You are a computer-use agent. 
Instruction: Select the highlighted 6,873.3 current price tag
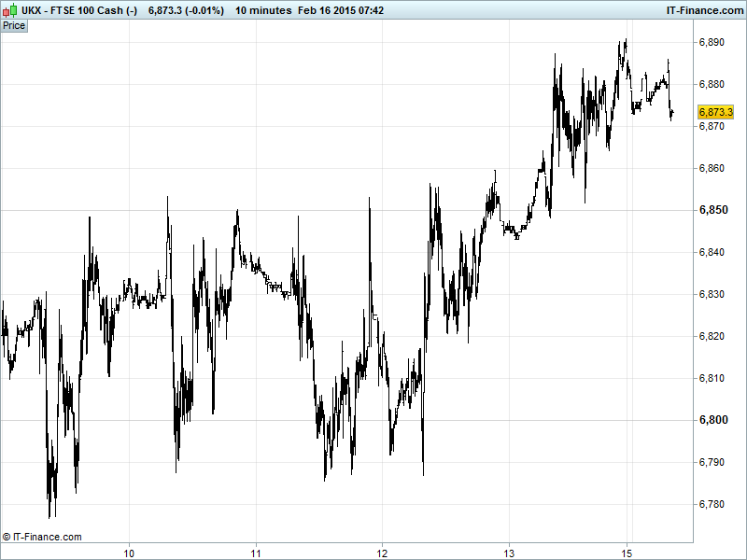click(x=714, y=112)
